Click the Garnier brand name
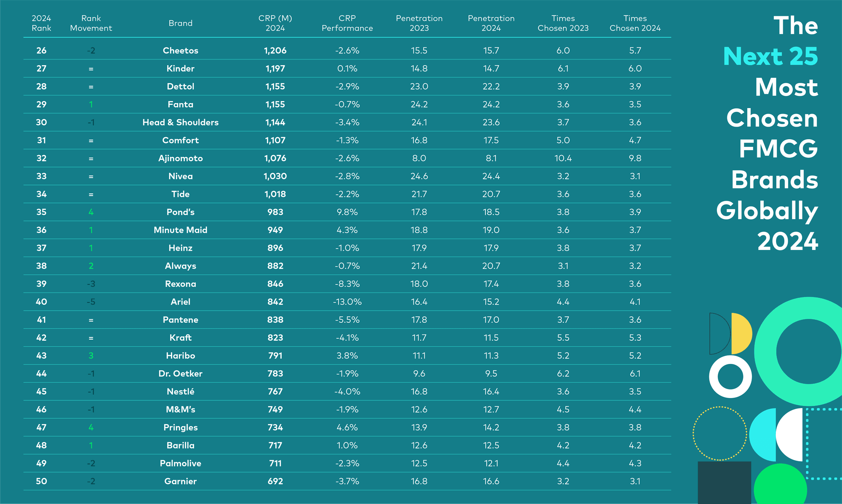842x504 pixels. (x=181, y=481)
